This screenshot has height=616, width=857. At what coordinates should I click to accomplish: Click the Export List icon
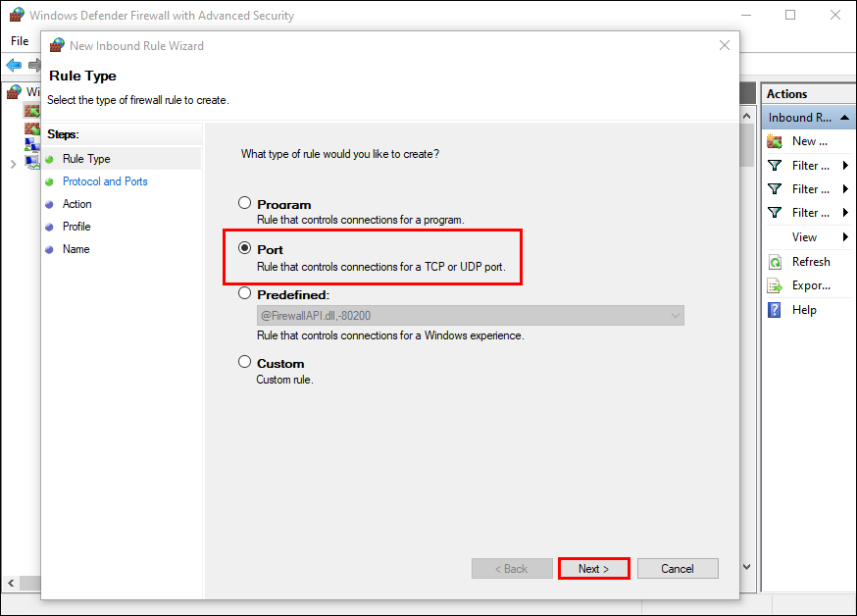coord(775,285)
